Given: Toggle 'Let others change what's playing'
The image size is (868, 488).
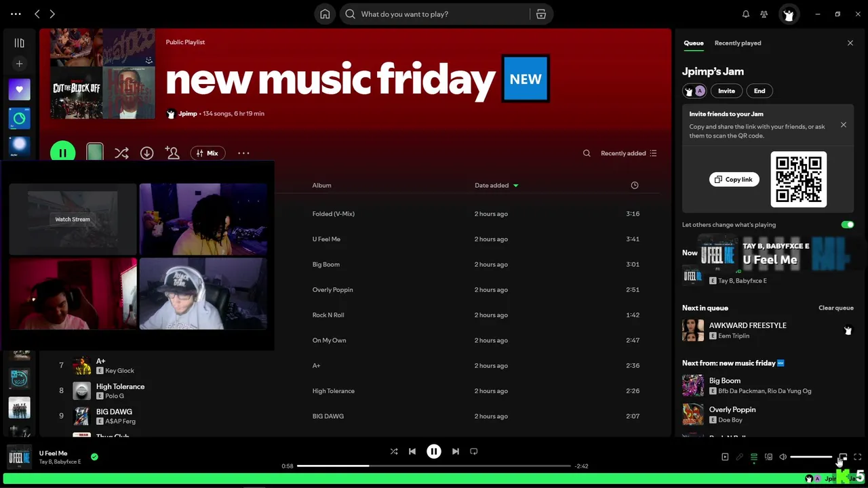Looking at the screenshot, I should (x=847, y=224).
